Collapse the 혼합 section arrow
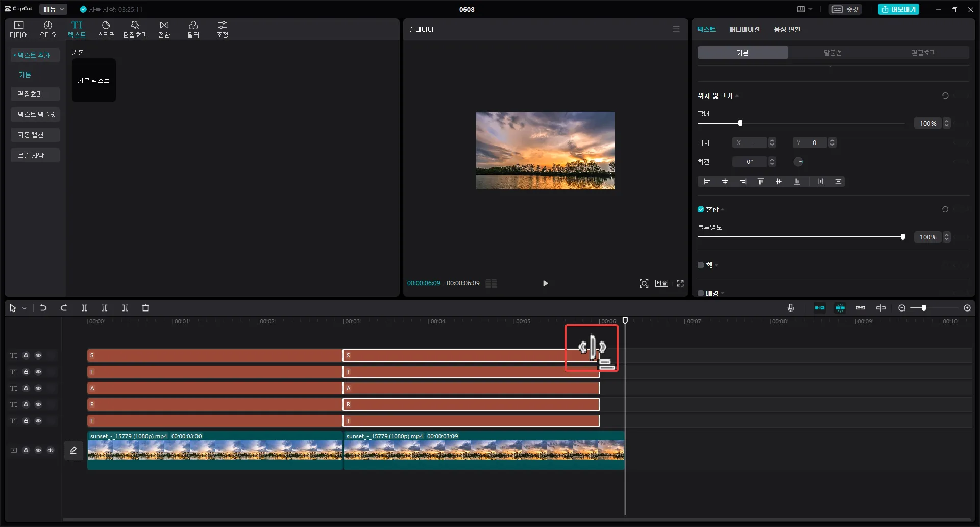Viewport: 980px width, 527px height. coord(723,210)
